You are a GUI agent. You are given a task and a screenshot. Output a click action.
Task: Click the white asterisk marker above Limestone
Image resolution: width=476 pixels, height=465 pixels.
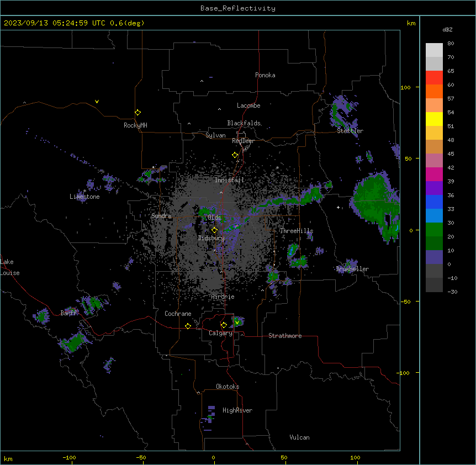tap(84, 191)
